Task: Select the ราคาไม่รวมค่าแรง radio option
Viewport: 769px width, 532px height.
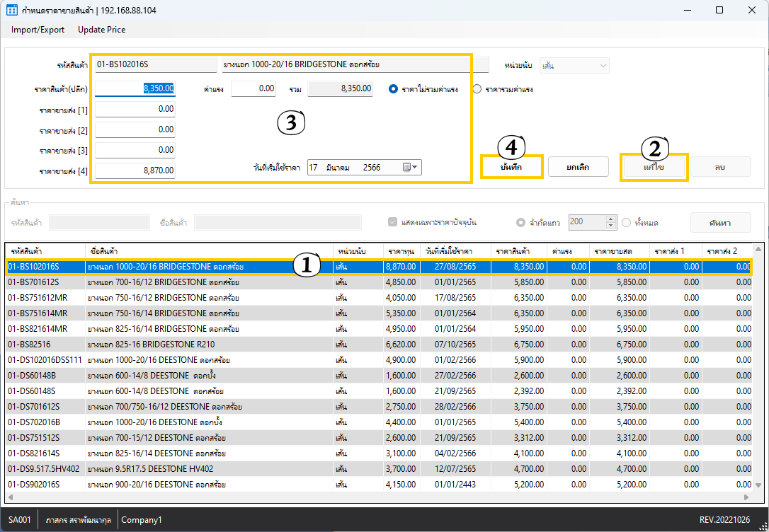Action: (x=394, y=89)
